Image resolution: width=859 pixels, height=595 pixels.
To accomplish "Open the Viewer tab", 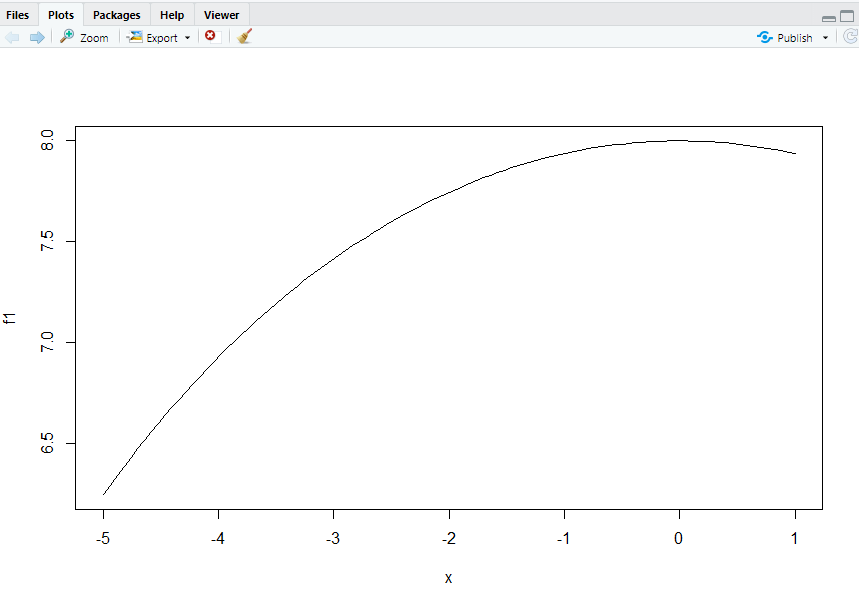I will (221, 15).
